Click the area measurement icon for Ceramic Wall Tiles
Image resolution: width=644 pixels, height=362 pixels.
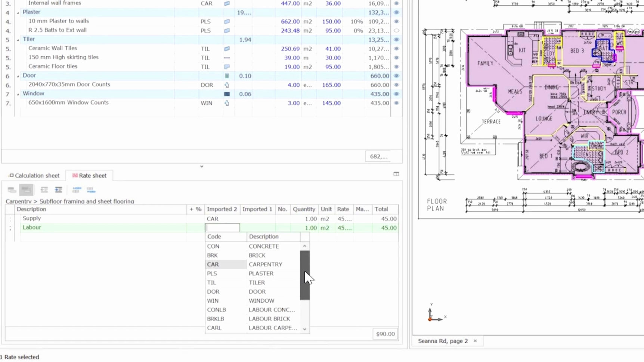tap(227, 49)
